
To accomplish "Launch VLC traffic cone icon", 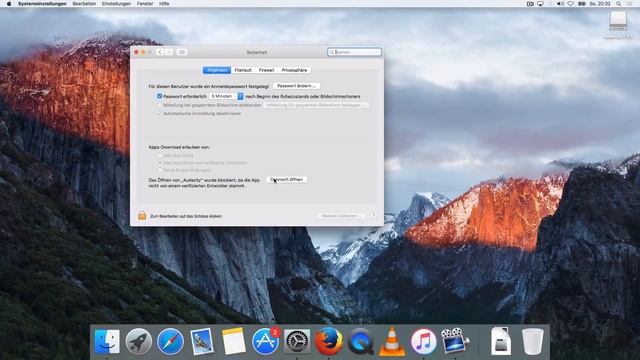I will click(x=392, y=341).
